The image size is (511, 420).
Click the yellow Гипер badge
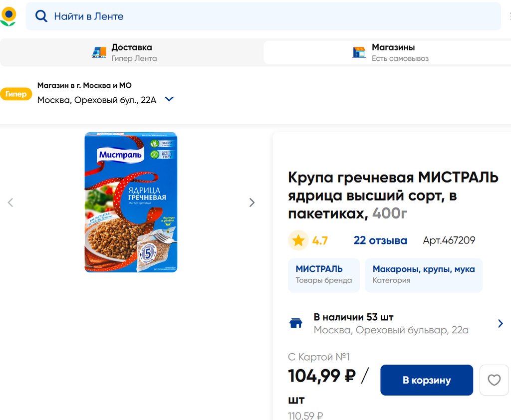(16, 94)
